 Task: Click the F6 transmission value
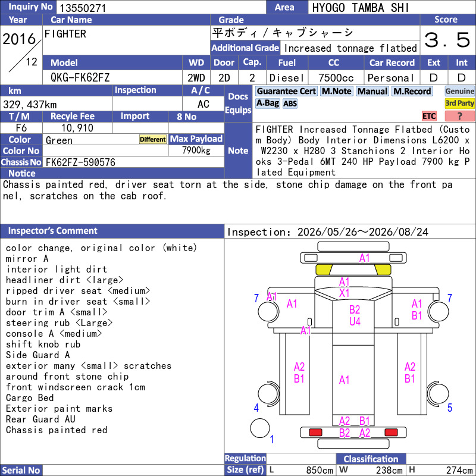click(x=21, y=128)
